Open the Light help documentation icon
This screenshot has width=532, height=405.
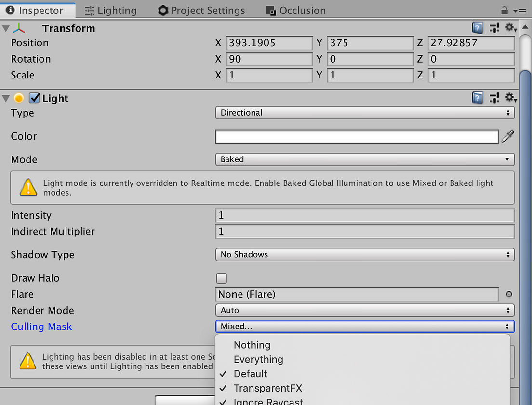click(x=477, y=97)
